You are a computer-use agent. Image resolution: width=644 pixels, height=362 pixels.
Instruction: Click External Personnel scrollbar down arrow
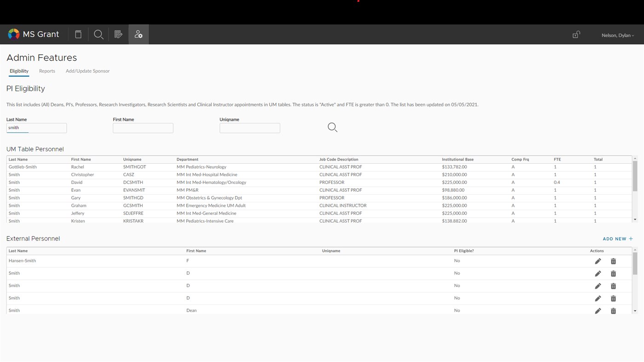[x=635, y=311]
